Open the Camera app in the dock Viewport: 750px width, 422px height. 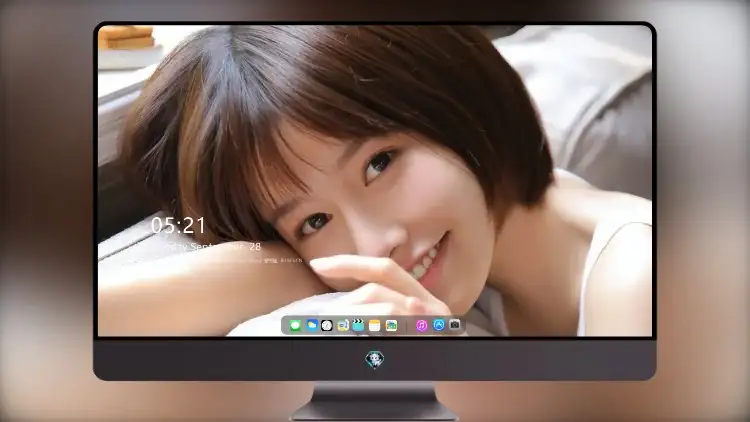click(455, 325)
